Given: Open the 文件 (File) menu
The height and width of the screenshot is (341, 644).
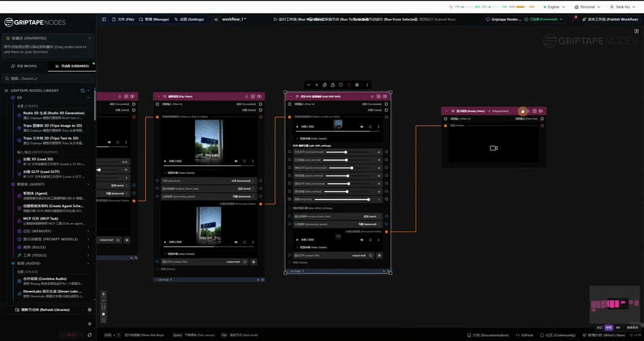Looking at the screenshot, I should [123, 19].
